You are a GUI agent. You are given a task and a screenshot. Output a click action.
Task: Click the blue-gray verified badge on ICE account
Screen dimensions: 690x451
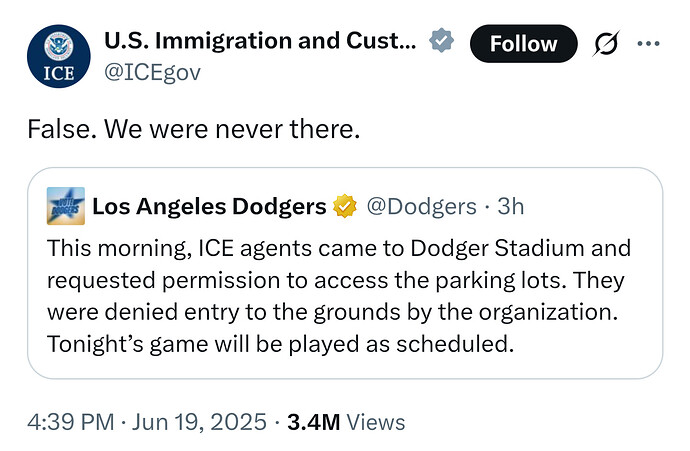tap(441, 40)
